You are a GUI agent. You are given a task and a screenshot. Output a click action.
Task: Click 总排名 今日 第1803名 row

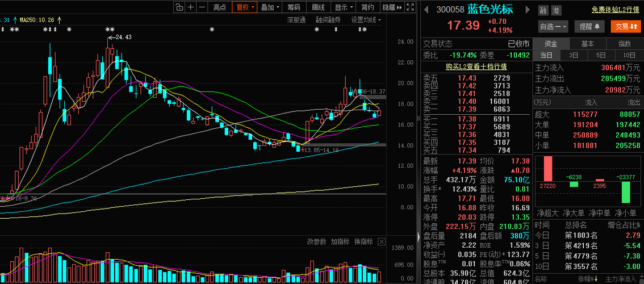[588, 235]
